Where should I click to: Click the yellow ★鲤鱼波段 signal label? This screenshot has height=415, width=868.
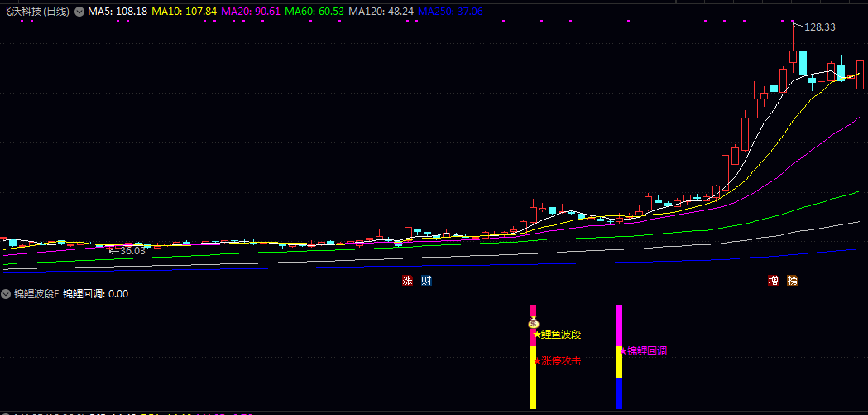[557, 334]
